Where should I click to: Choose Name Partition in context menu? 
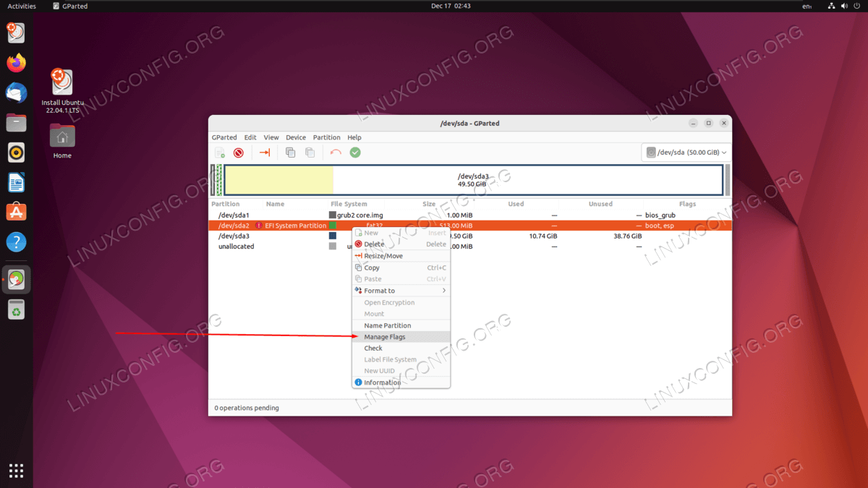pyautogui.click(x=401, y=325)
